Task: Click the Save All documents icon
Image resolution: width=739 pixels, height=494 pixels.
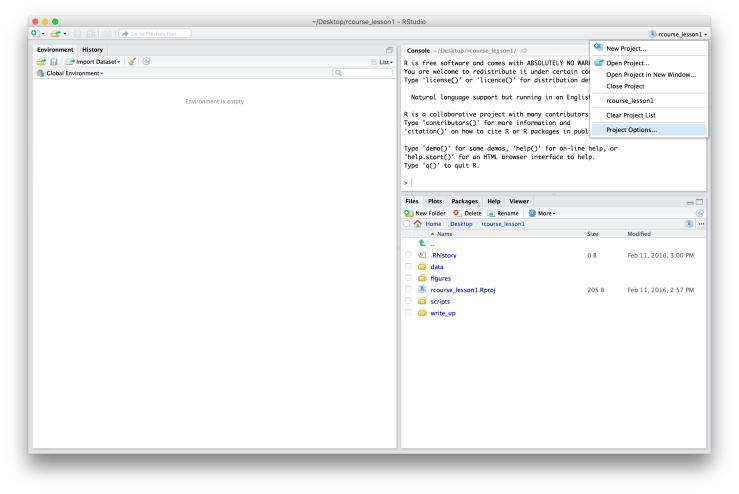Action: 91,33
